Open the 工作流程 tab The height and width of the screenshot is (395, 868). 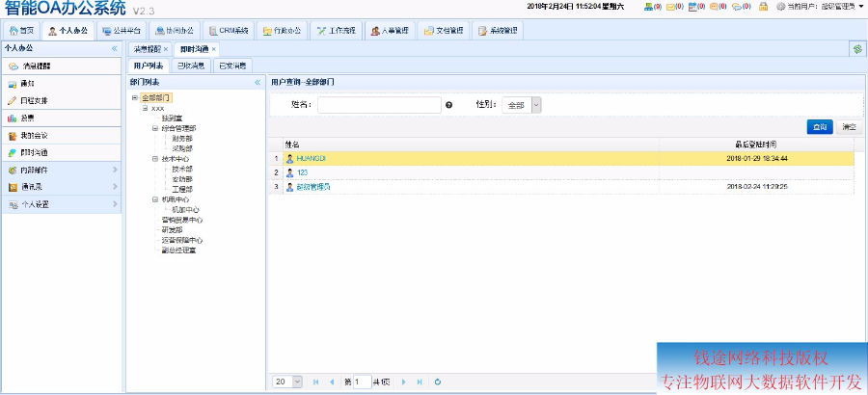(x=336, y=31)
